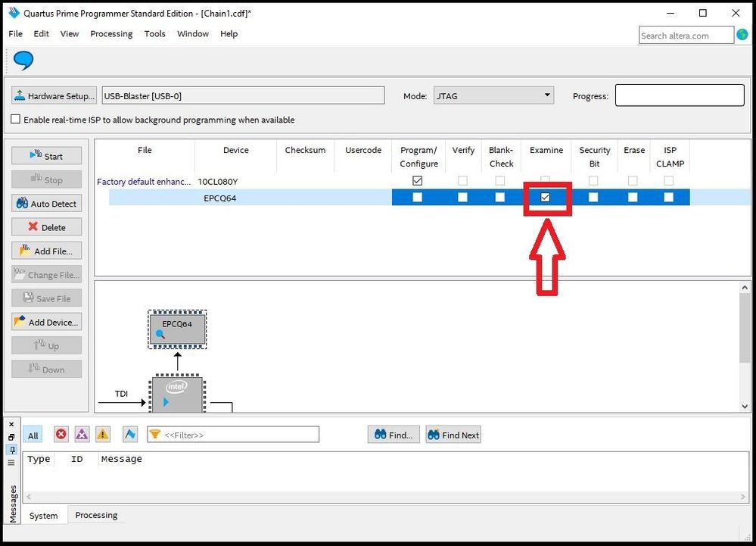Float the Messages panel using dock icon

(11, 437)
